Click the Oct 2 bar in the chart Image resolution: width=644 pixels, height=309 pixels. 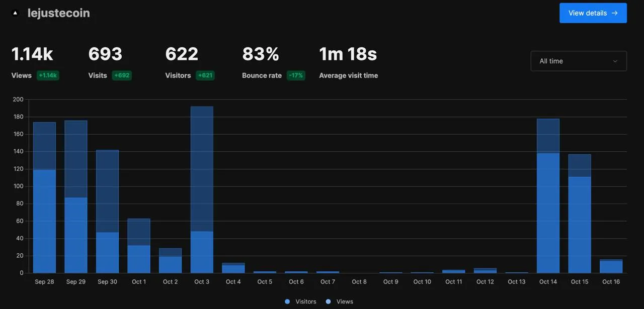(170, 260)
